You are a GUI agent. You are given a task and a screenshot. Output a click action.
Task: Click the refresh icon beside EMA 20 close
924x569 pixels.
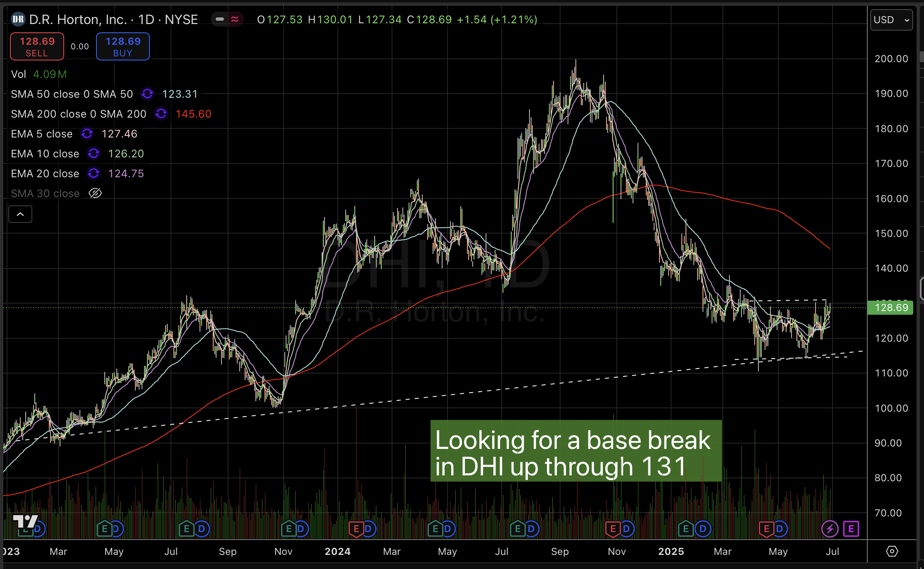coord(94,173)
